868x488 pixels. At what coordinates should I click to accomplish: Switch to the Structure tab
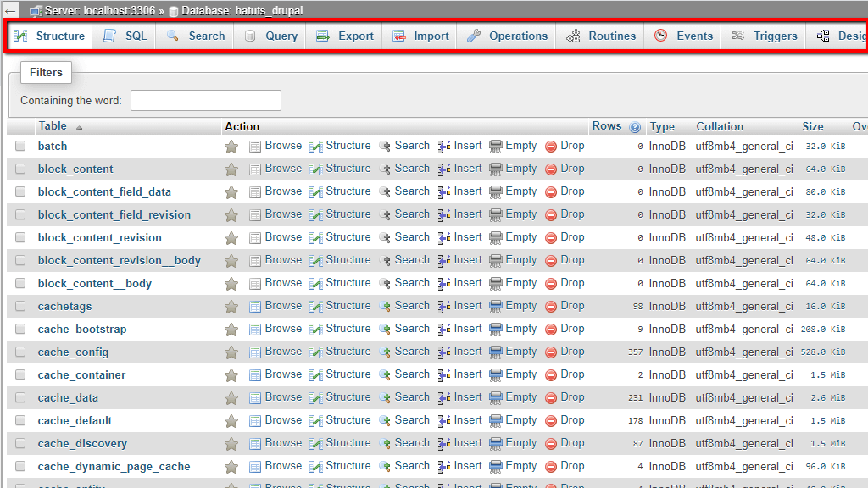48,36
